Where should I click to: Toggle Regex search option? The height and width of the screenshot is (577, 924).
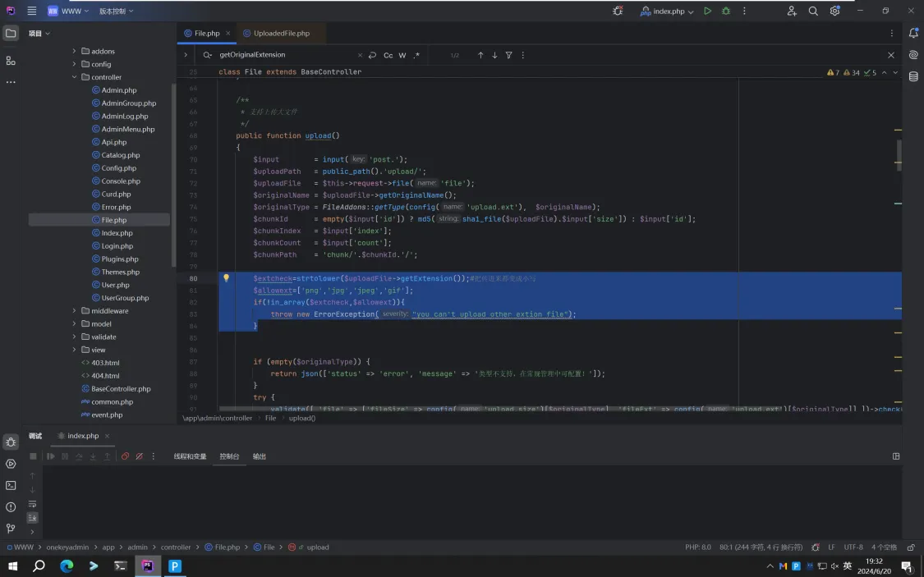416,55
